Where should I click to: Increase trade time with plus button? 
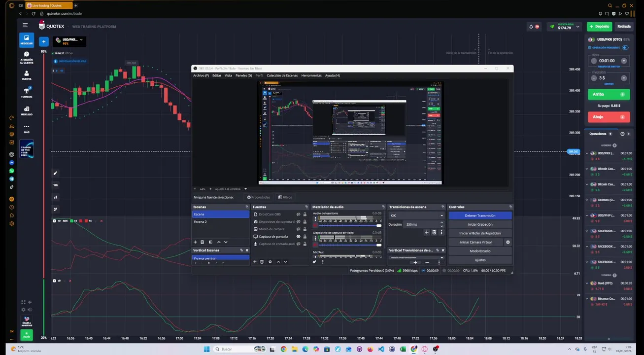point(624,61)
